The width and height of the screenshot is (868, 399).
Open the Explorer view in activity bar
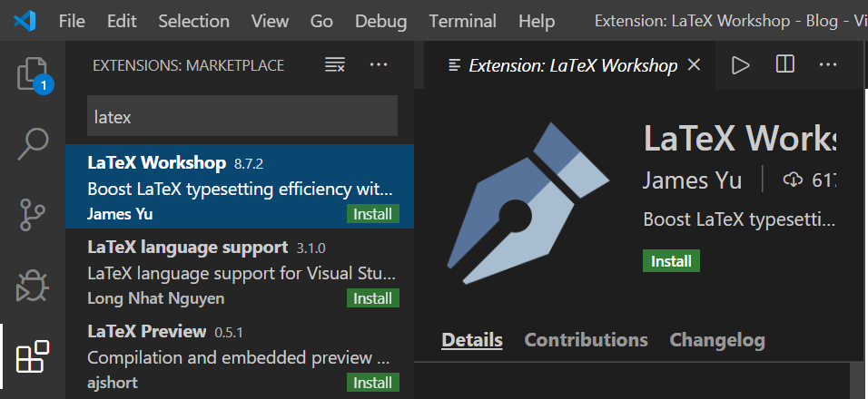[x=34, y=73]
